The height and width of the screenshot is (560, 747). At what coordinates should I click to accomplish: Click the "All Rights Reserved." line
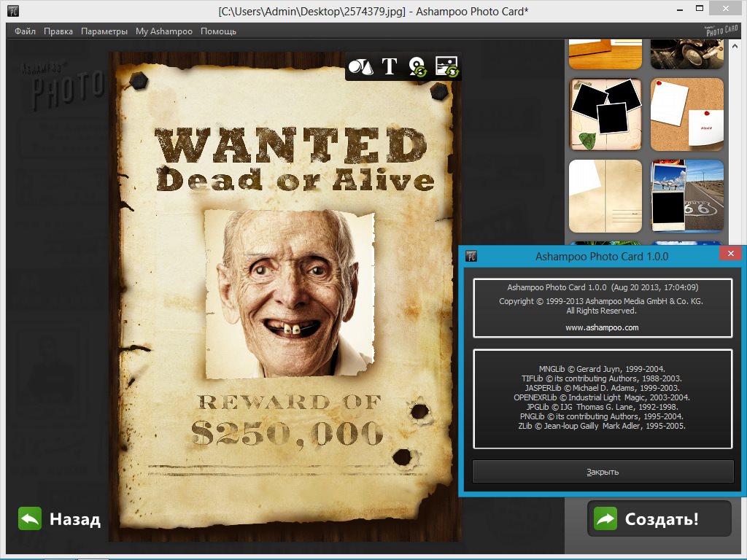pyautogui.click(x=601, y=311)
